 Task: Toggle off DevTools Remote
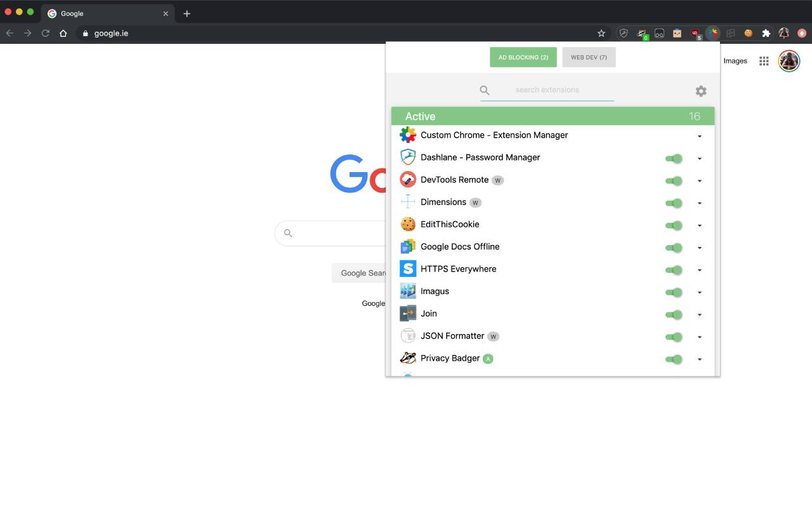(x=674, y=181)
